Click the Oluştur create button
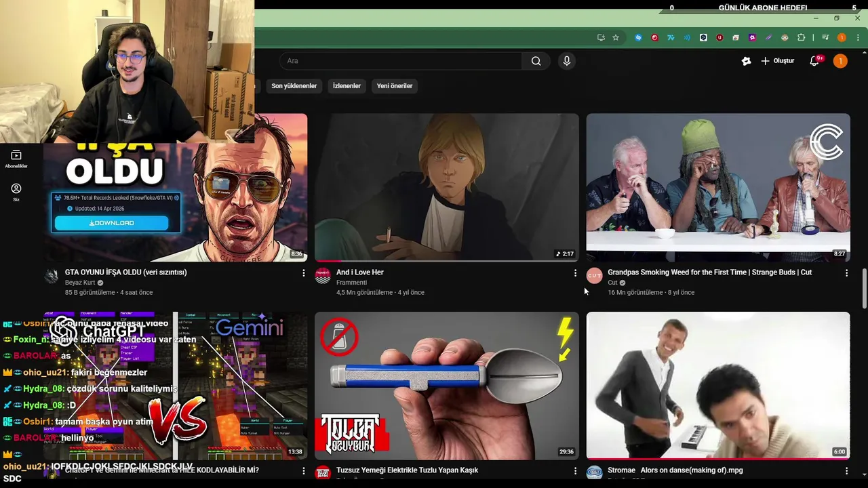Screen dimensions: 868x488 pos(777,61)
